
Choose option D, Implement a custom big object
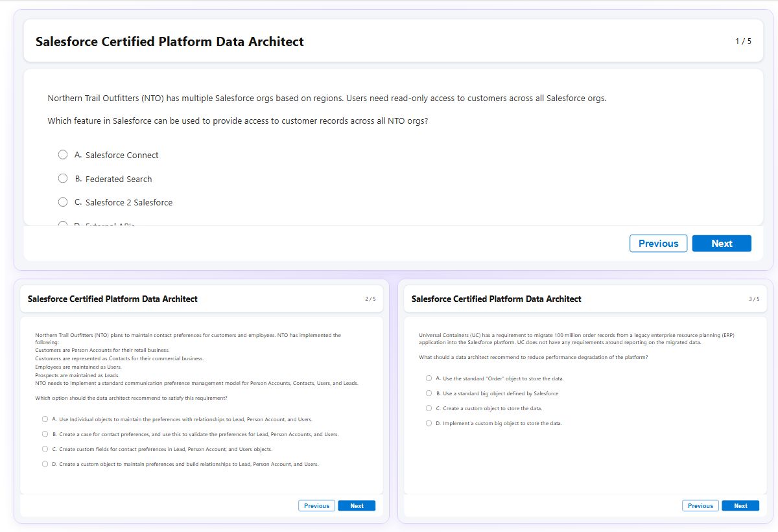(x=429, y=423)
